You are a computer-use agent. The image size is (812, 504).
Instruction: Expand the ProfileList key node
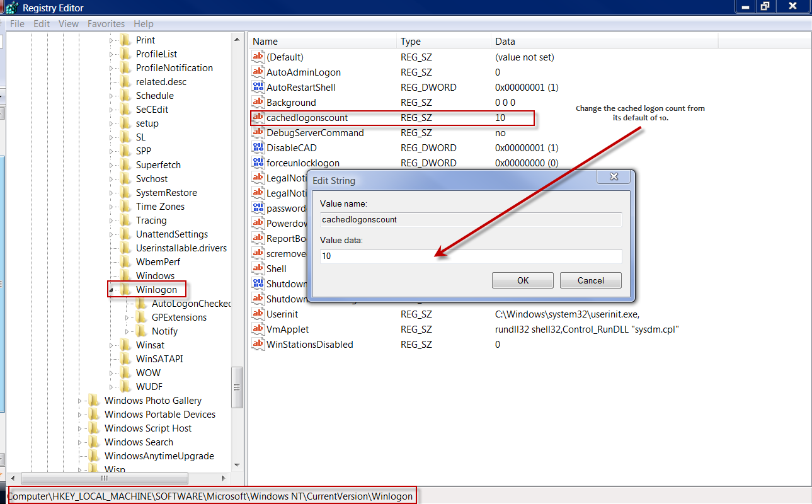pos(112,54)
